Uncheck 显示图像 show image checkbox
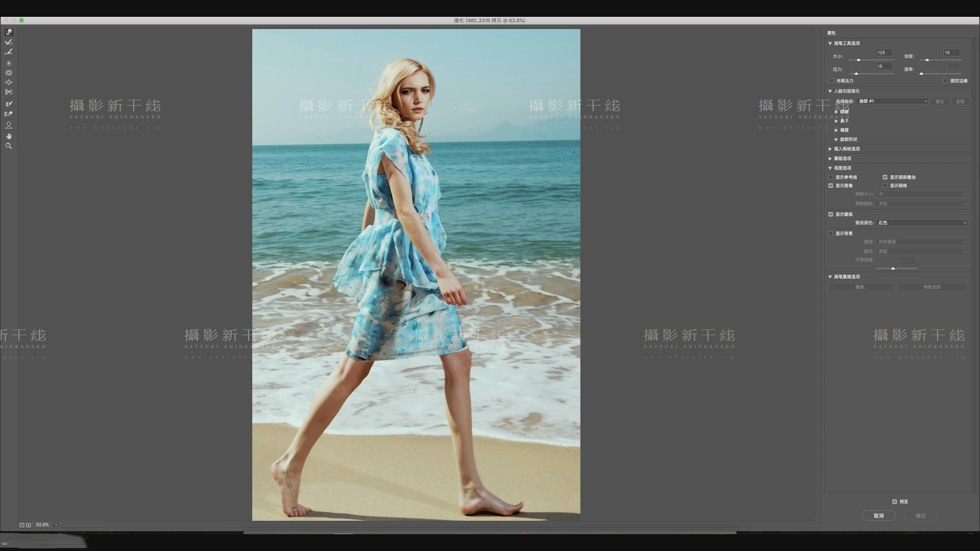Image resolution: width=980 pixels, height=551 pixels. click(x=831, y=186)
